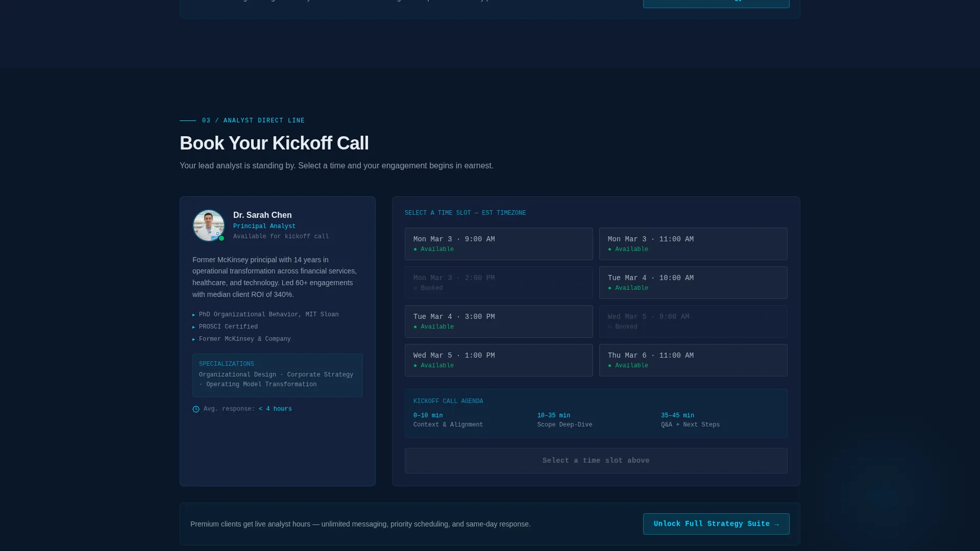The height and width of the screenshot is (551, 980).
Task: Click Unlock Full Strategy Suite button
Action: (x=716, y=524)
